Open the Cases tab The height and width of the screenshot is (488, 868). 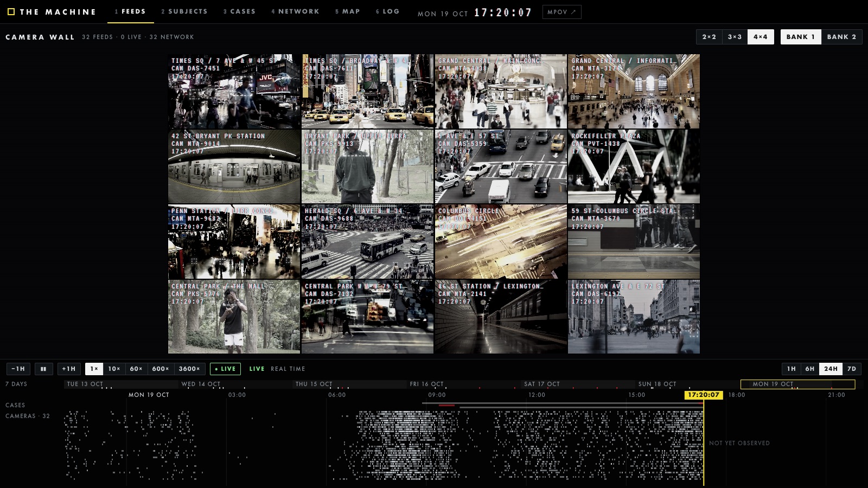coord(239,11)
